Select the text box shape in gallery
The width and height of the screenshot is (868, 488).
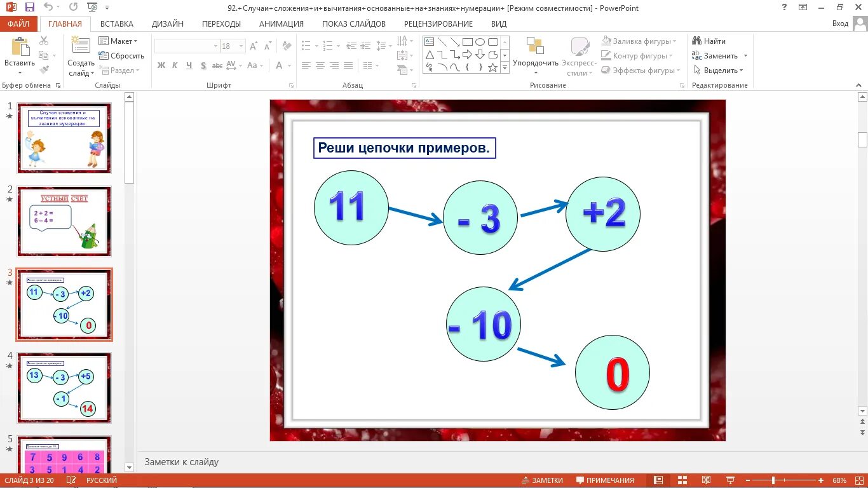pyautogui.click(x=429, y=42)
